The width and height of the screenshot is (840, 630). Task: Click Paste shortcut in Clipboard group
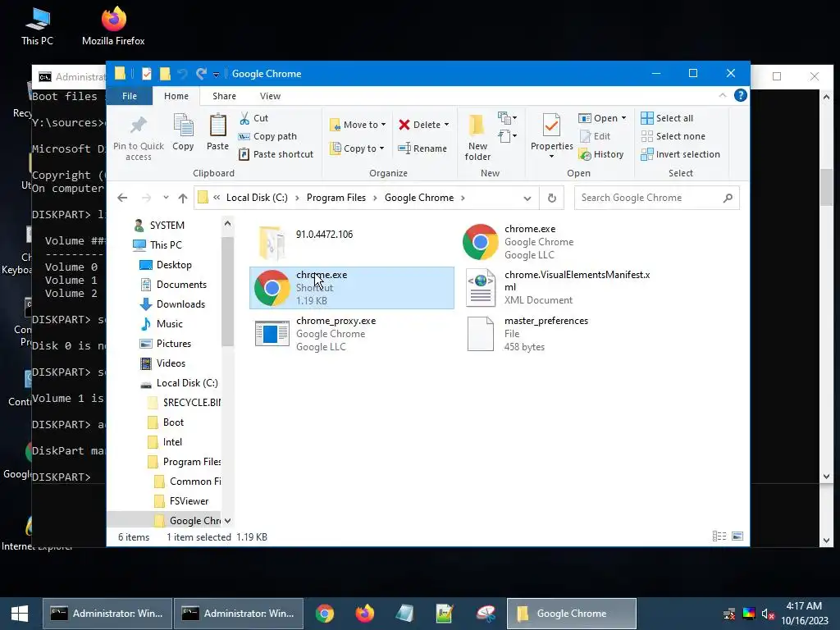click(x=276, y=154)
